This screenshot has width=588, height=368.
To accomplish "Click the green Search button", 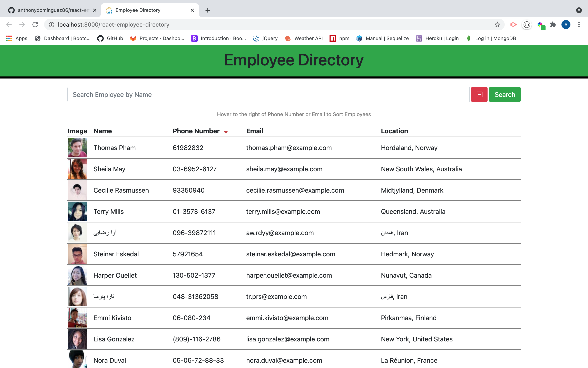I will (x=505, y=94).
